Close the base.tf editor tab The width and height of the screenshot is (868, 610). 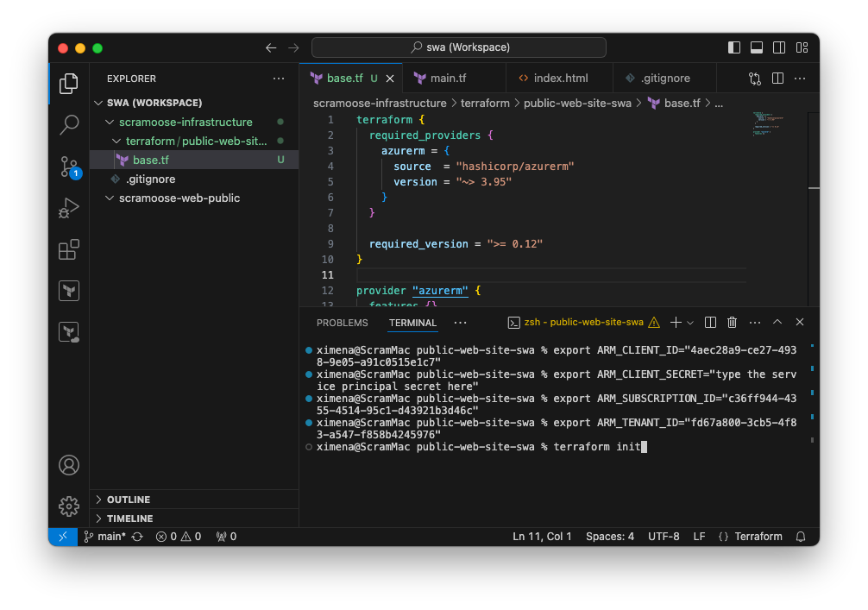[390, 79]
